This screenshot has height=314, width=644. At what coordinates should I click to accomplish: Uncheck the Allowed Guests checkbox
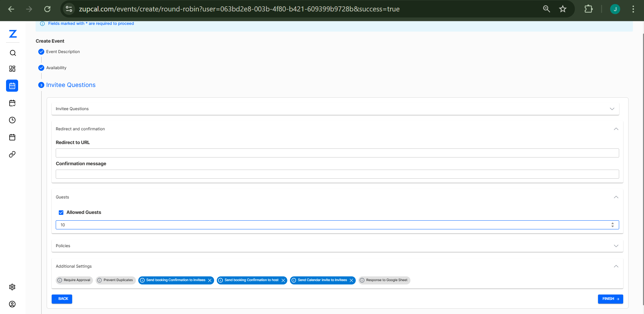point(61,213)
